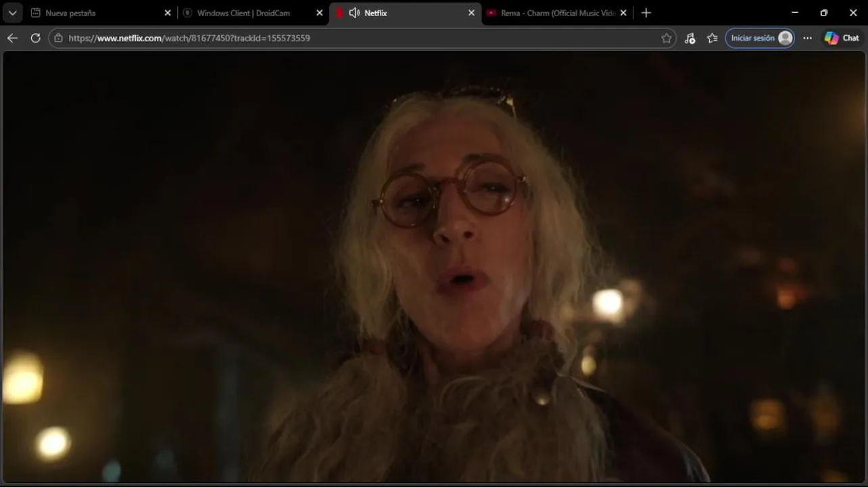Switch to Windows Client DroidCam tab
Screen dimensions: 868x487
(254, 13)
